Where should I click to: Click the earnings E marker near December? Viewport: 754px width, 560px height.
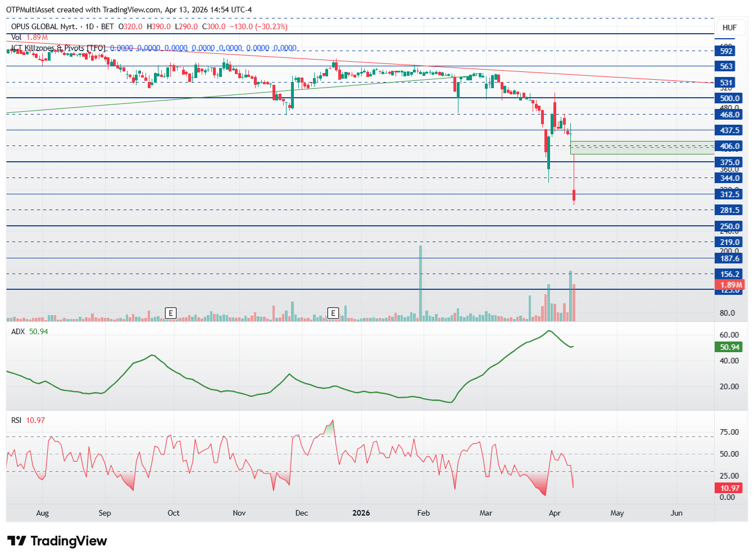333,313
